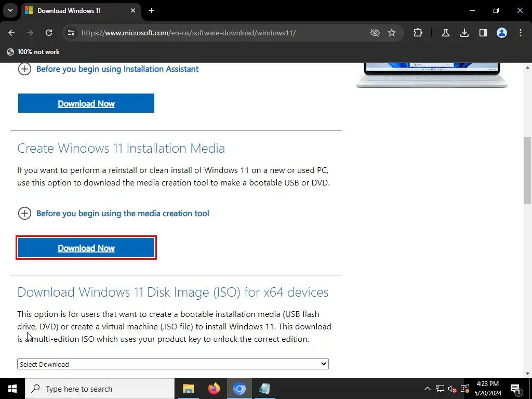Open the Windows Start menu
532x399 pixels.
(x=12, y=389)
